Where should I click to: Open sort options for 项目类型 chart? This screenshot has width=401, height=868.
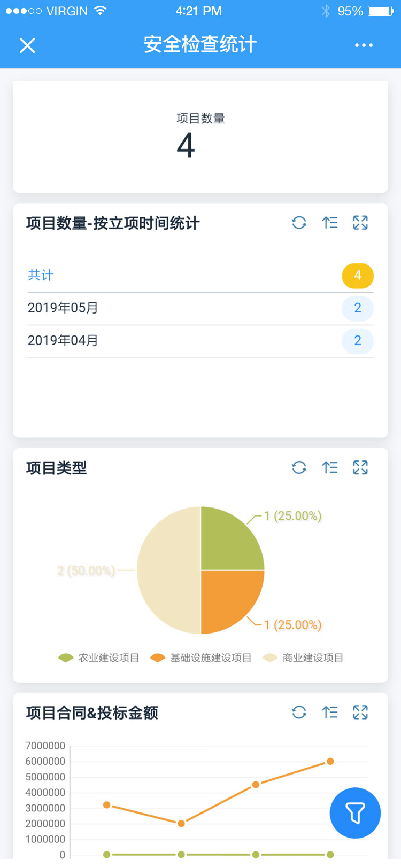click(x=330, y=468)
